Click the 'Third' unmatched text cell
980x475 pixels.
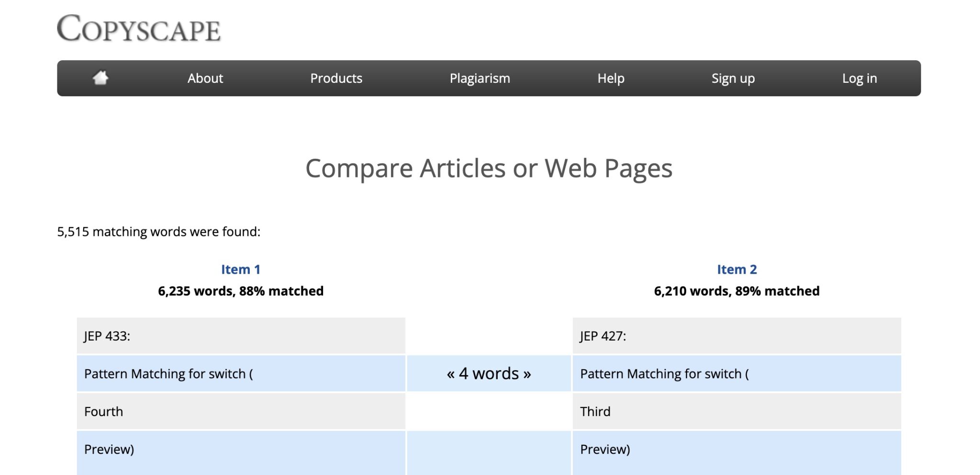pos(595,411)
